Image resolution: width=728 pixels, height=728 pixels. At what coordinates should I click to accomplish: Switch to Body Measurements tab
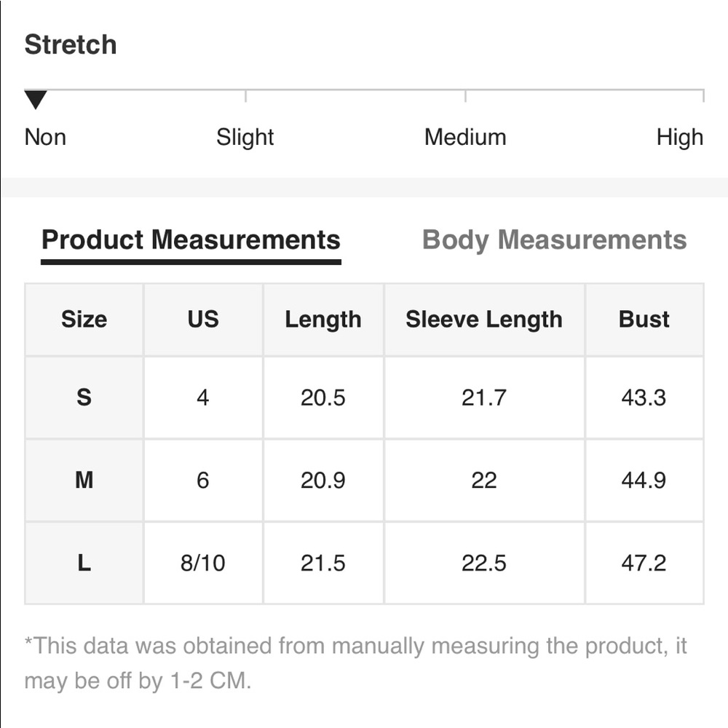[554, 240]
